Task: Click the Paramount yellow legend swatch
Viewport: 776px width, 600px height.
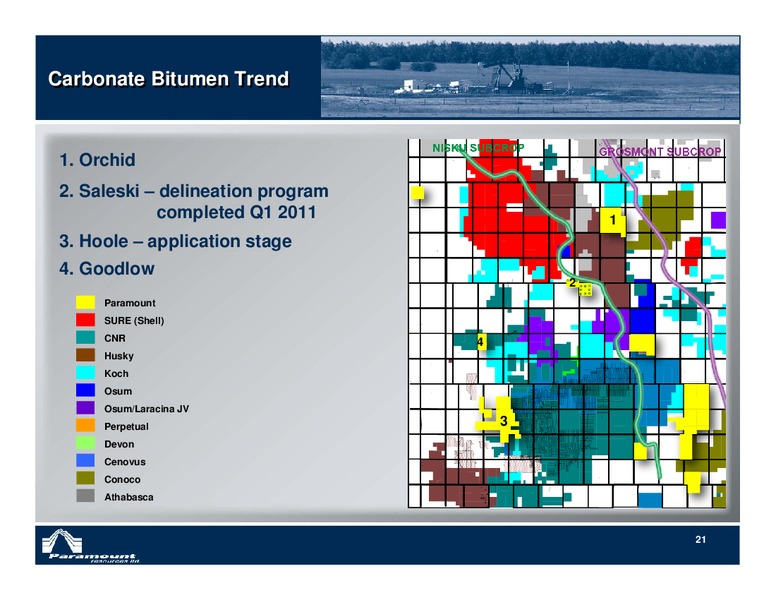Action: (86, 302)
